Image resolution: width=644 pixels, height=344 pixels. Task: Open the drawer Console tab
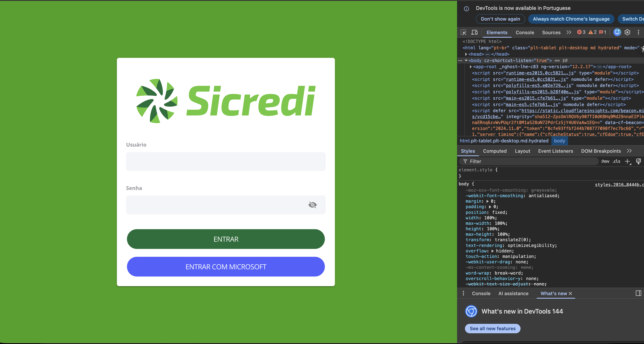tap(481, 293)
